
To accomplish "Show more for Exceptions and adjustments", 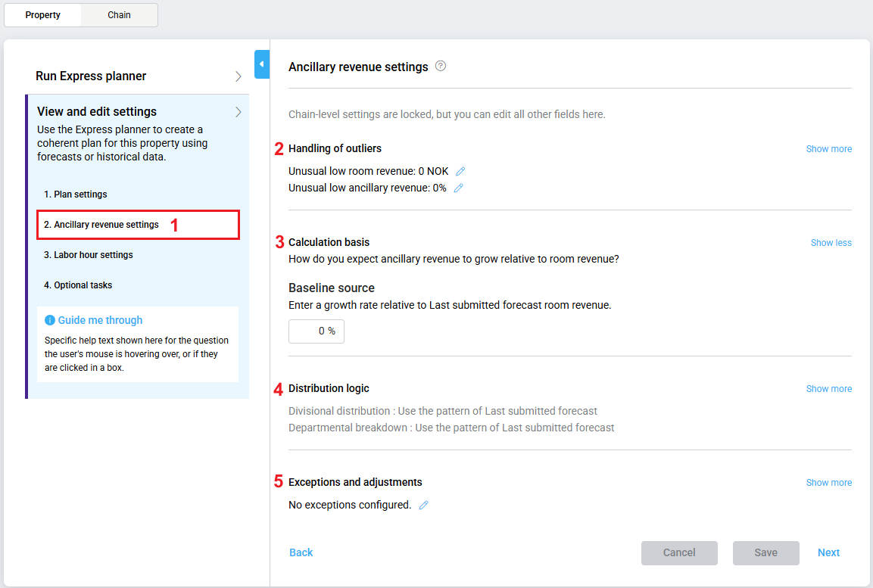I will click(828, 483).
